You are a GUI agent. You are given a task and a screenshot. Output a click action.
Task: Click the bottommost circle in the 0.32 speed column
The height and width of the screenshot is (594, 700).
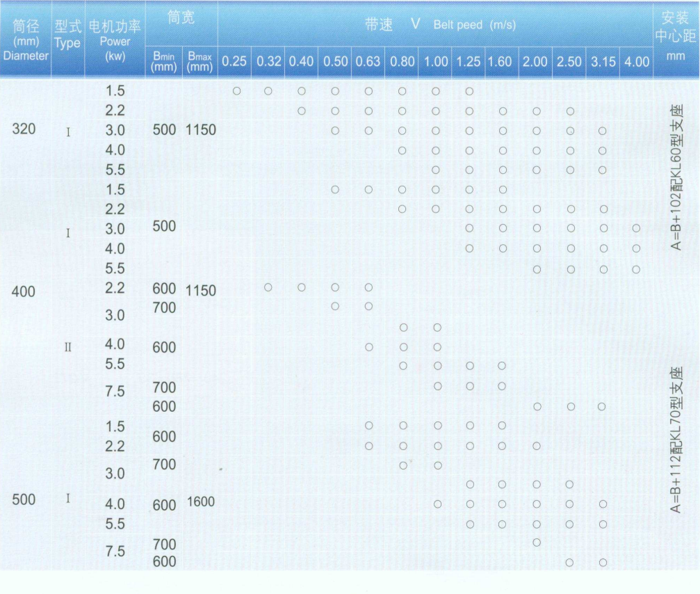268,287
